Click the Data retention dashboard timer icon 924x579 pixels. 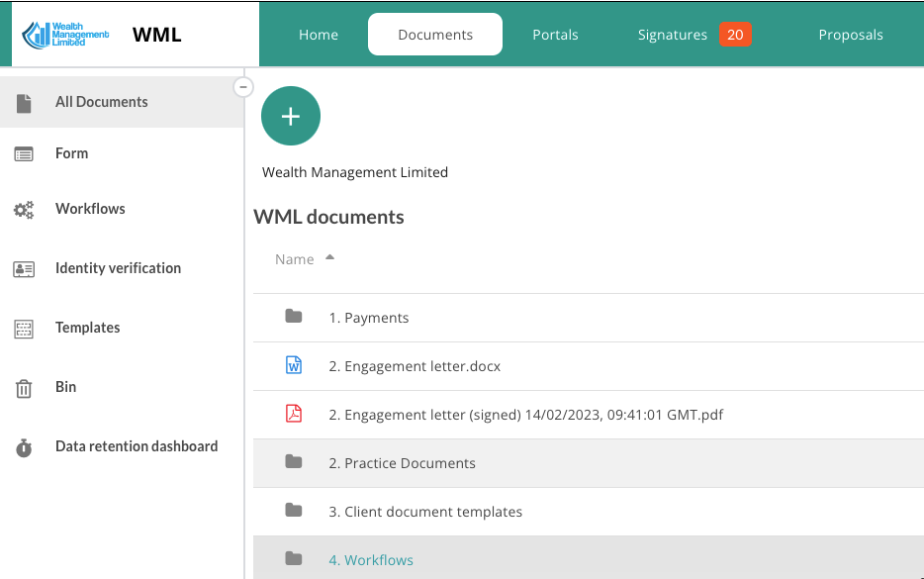[x=24, y=446]
